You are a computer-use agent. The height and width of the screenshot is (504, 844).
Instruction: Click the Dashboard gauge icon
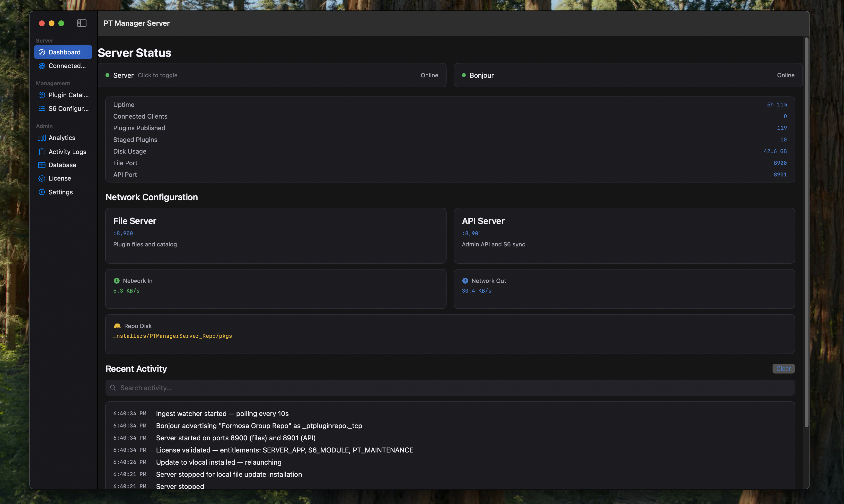pos(42,52)
